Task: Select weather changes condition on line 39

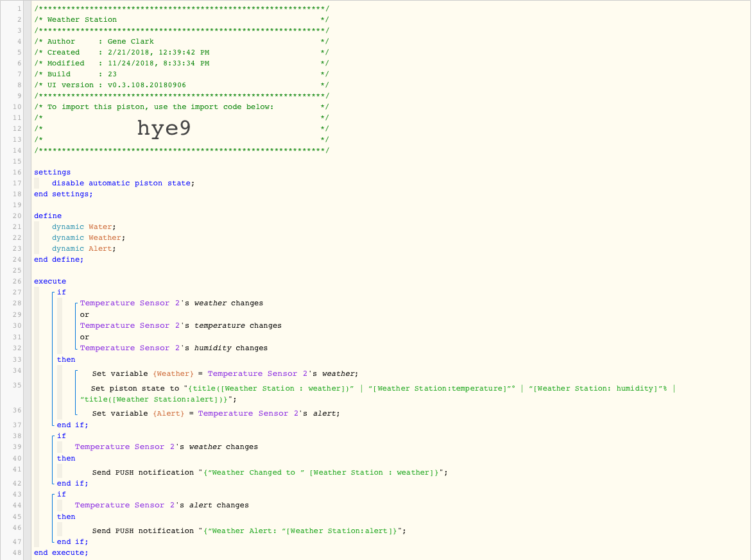Action: pyautogui.click(x=166, y=446)
